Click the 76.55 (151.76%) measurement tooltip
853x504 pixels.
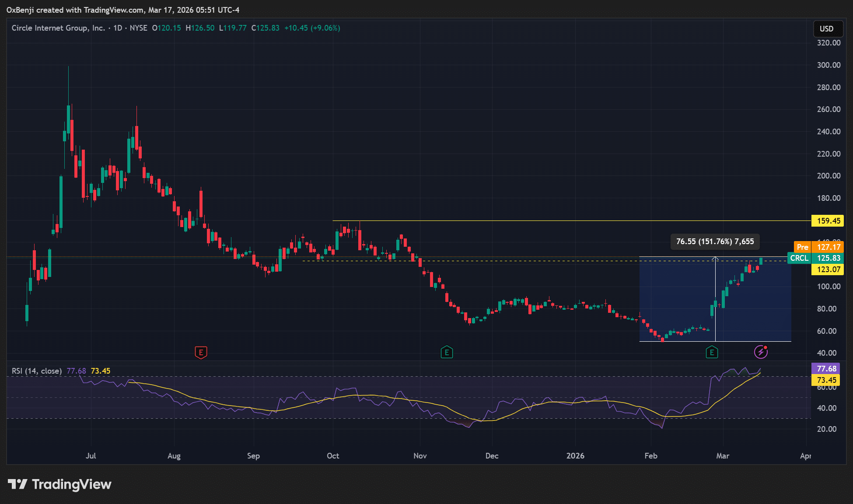pos(715,241)
